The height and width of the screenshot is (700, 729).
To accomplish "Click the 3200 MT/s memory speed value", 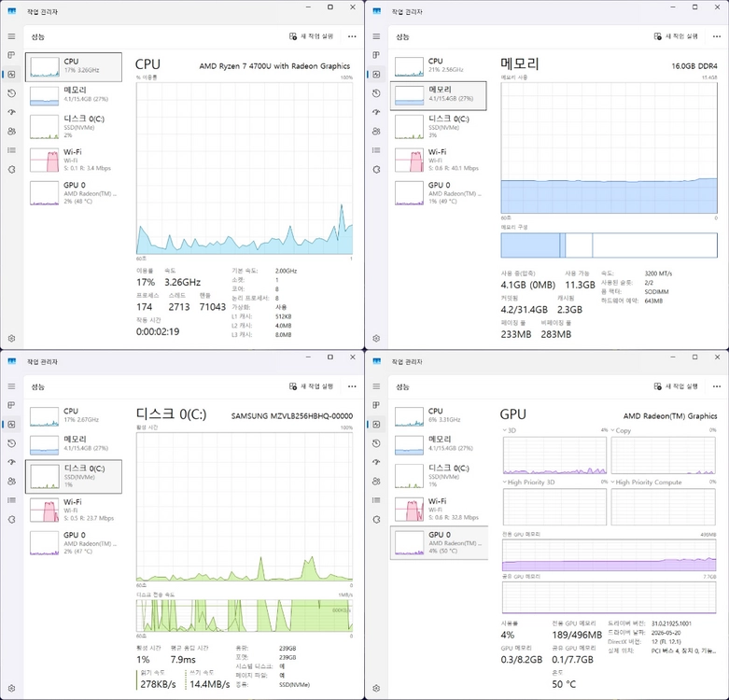I will coord(658,273).
